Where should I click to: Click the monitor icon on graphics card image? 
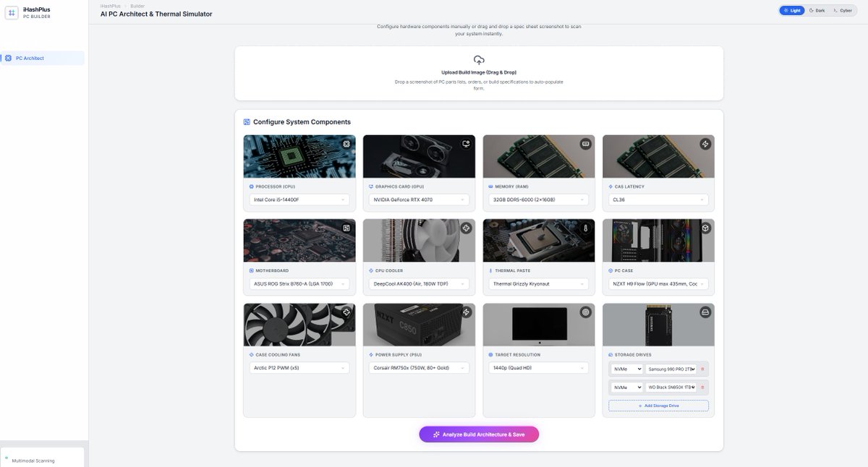click(x=467, y=144)
